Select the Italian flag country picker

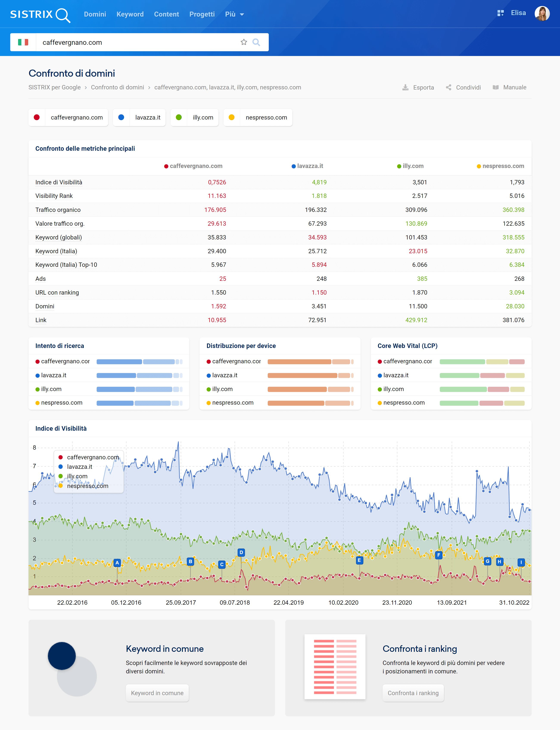pyautogui.click(x=23, y=42)
